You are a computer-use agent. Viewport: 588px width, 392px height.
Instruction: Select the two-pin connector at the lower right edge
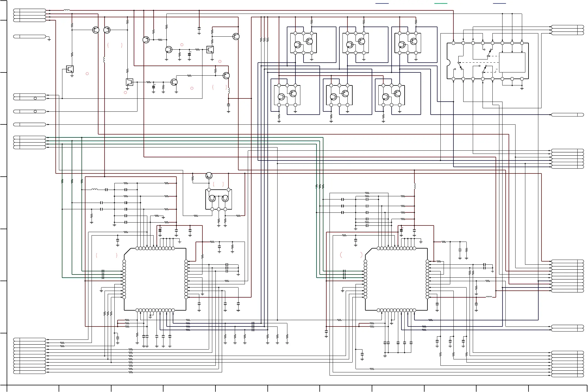pyautogui.click(x=567, y=328)
